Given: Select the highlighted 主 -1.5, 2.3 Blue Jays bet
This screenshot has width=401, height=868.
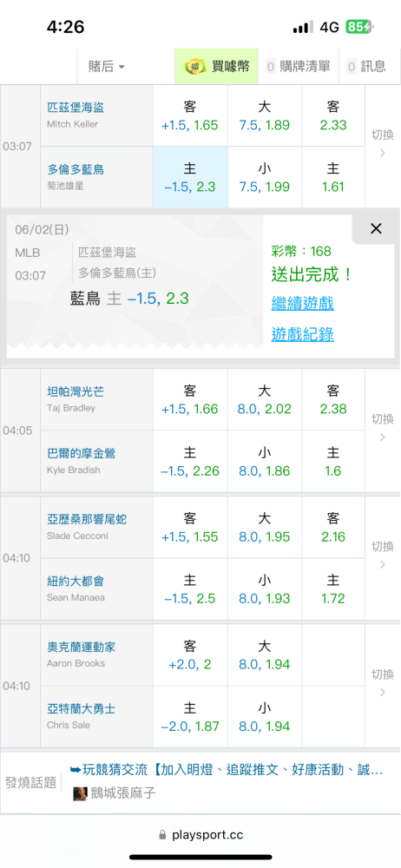Looking at the screenshot, I should click(x=190, y=177).
